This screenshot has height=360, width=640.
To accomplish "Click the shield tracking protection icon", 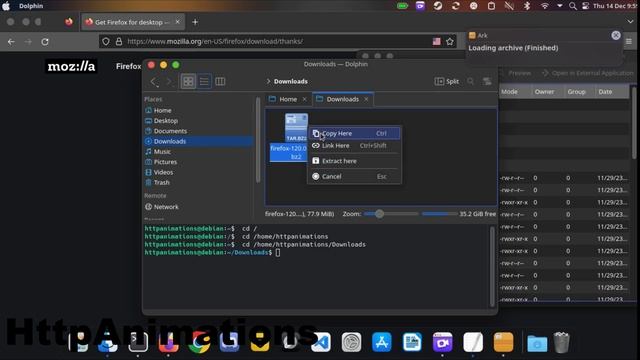I will pyautogui.click(x=106, y=41).
